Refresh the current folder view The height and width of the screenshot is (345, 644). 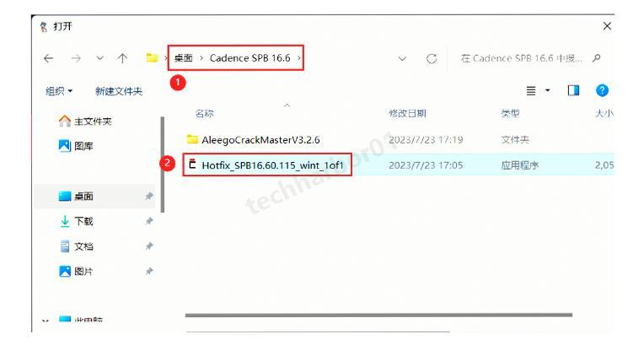click(432, 59)
